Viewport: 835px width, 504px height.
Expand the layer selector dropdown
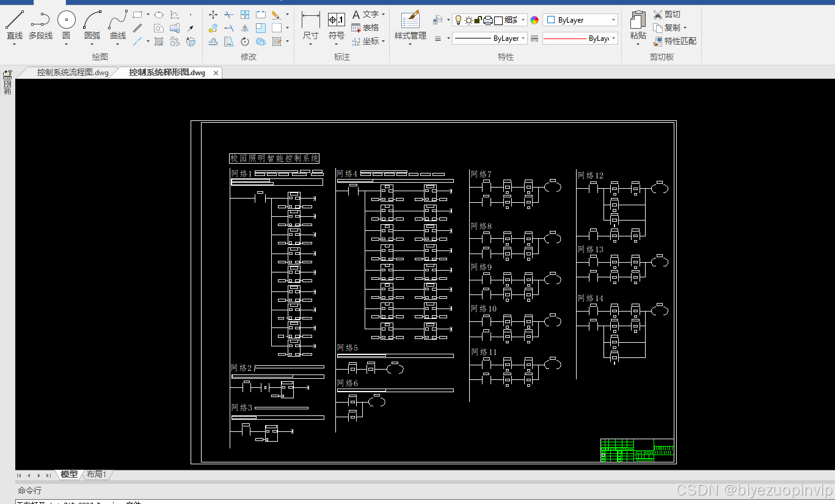pyautogui.click(x=523, y=20)
